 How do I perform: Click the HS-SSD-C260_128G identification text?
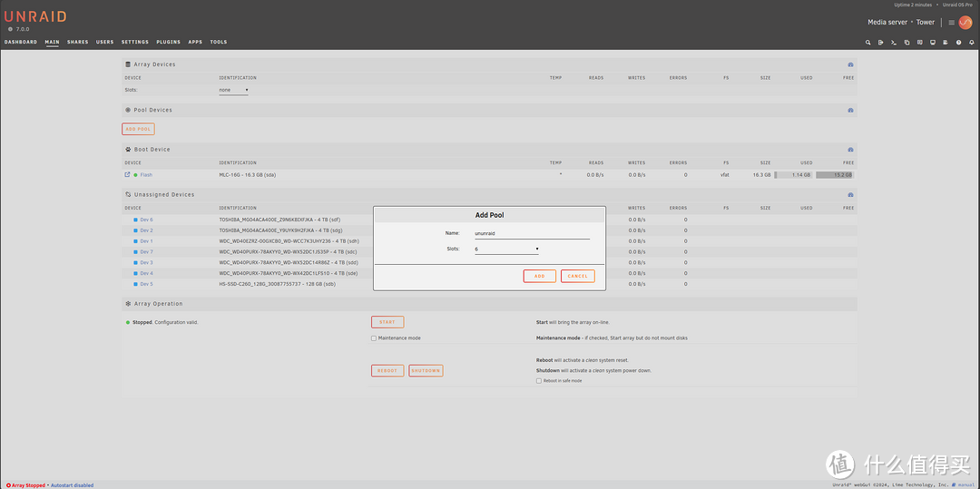click(x=278, y=284)
